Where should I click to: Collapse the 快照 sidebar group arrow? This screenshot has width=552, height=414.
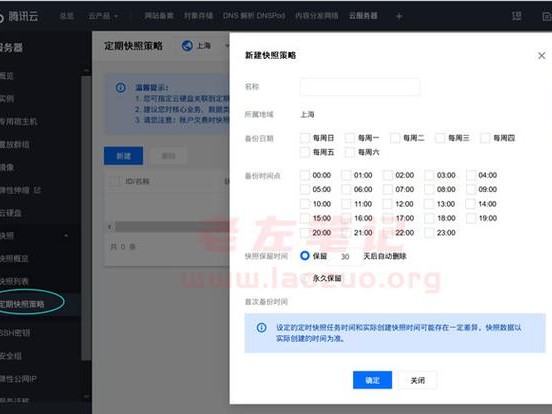[66, 236]
